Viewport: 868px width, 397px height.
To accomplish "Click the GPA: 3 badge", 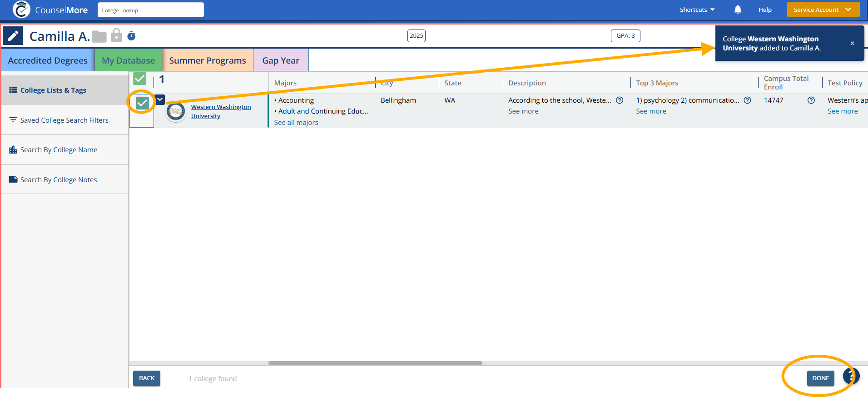I will tap(625, 36).
